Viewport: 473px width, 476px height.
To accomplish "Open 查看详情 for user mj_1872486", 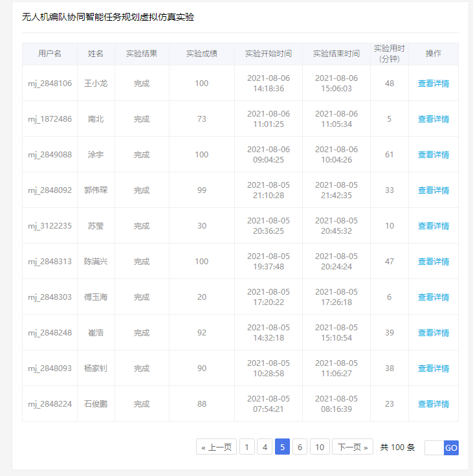I will (x=433, y=119).
